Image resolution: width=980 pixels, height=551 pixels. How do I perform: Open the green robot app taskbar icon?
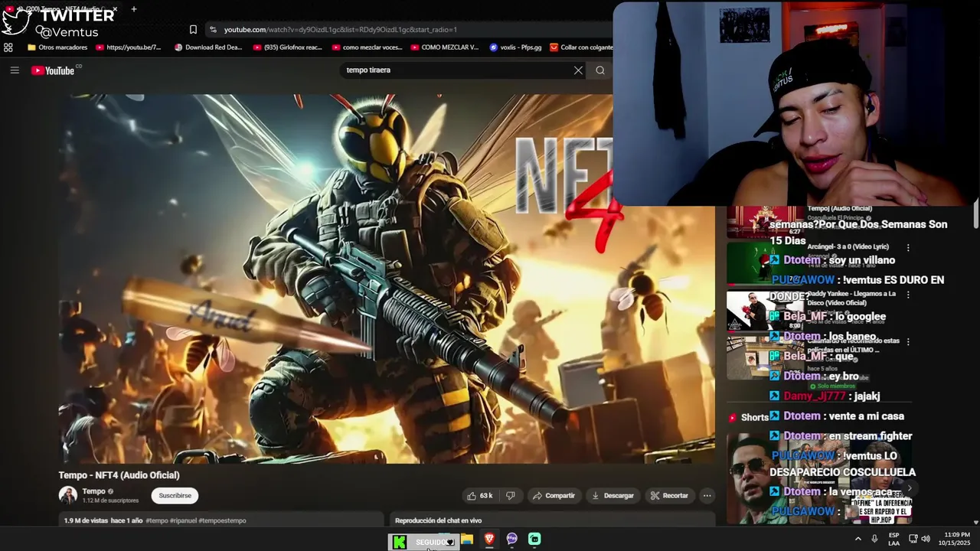pyautogui.click(x=534, y=540)
